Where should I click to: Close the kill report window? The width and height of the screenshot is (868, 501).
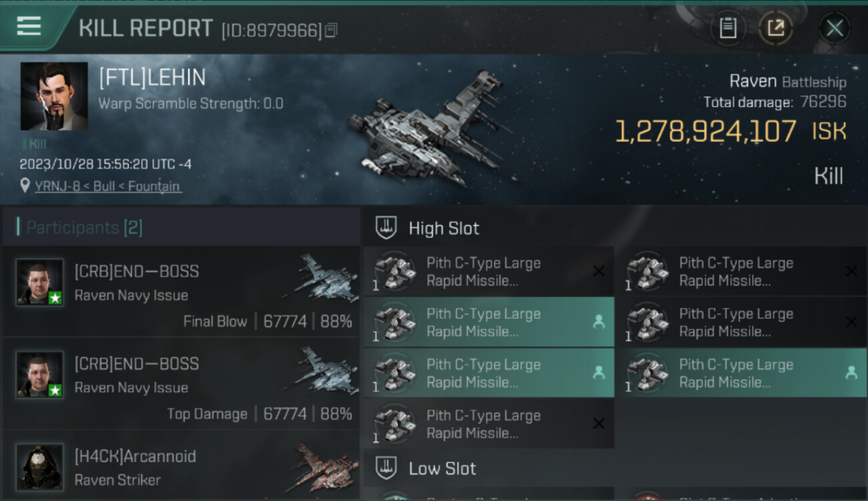[x=835, y=29]
